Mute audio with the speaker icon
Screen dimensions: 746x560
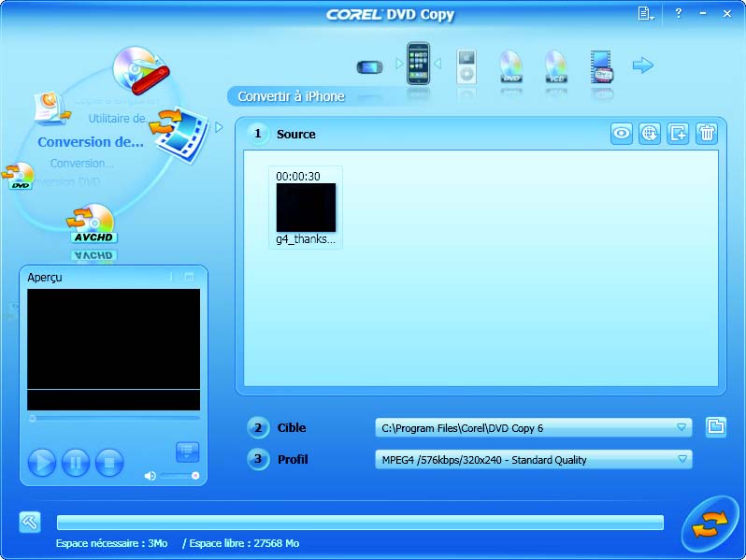click(150, 476)
